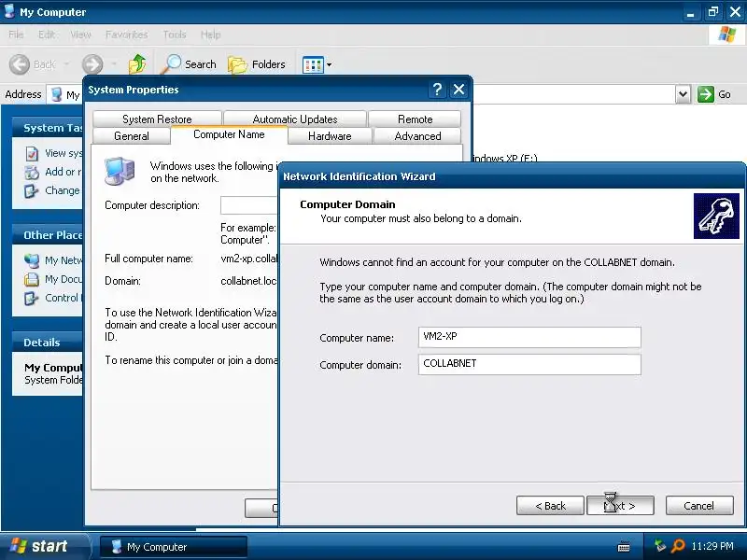Expand the Views dropdown arrow

[x=329, y=64]
